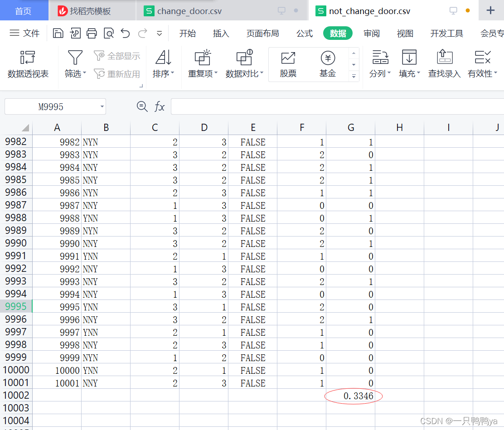
Task: Click the Undo arrow
Action: click(x=126, y=33)
